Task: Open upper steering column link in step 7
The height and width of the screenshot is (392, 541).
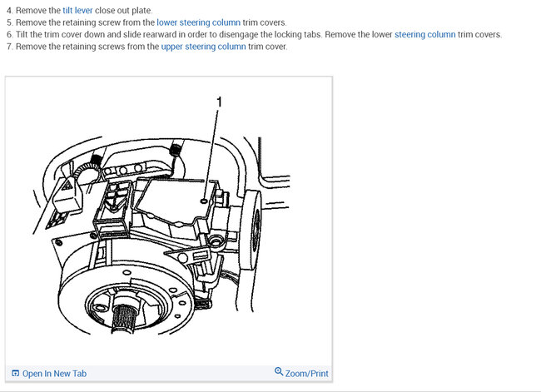Action: tap(204, 47)
